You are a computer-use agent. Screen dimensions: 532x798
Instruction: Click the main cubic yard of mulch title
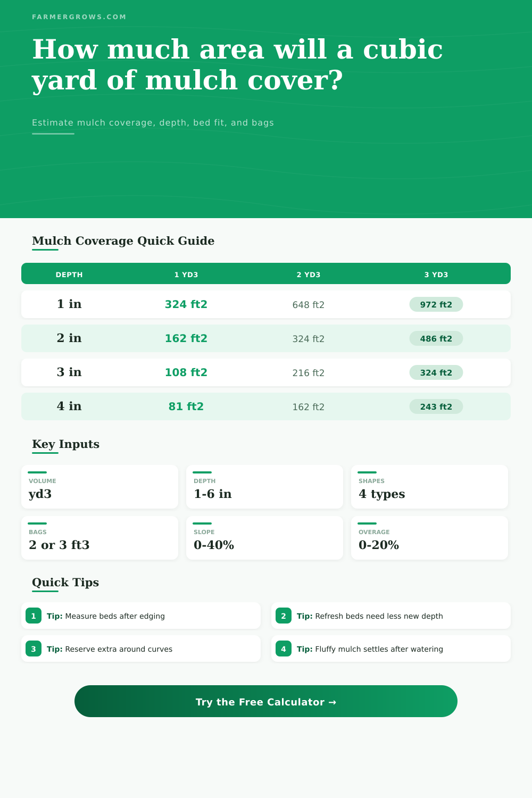coord(237,64)
